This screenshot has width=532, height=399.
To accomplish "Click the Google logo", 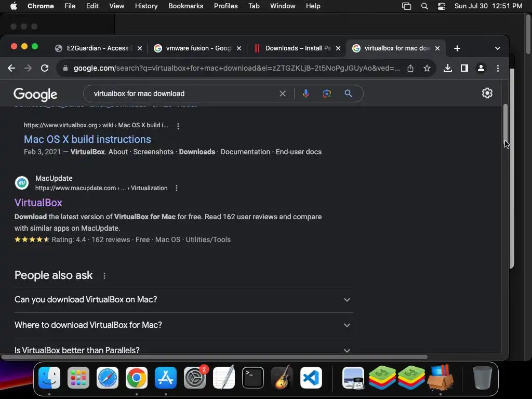I will tap(35, 95).
